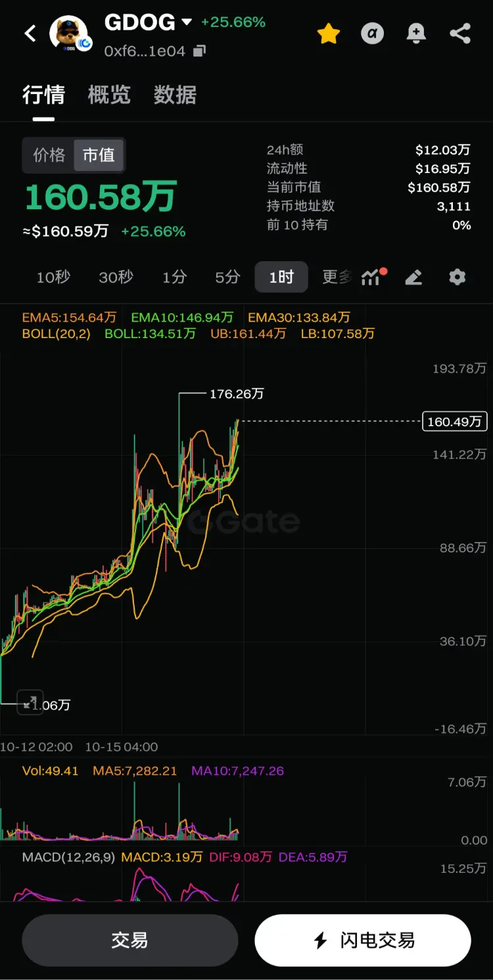Tap the Vol:49.41 label

(51, 771)
